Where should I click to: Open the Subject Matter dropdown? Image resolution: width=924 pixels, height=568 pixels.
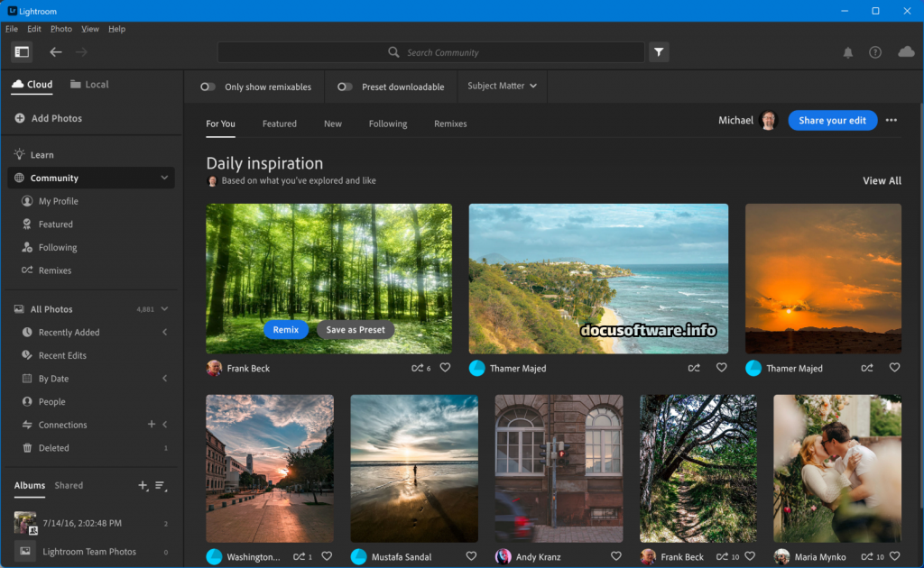[x=502, y=87]
